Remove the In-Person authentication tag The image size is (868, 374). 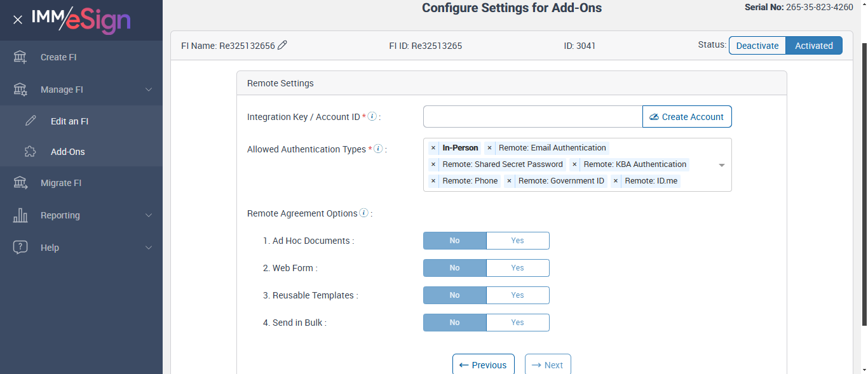433,148
